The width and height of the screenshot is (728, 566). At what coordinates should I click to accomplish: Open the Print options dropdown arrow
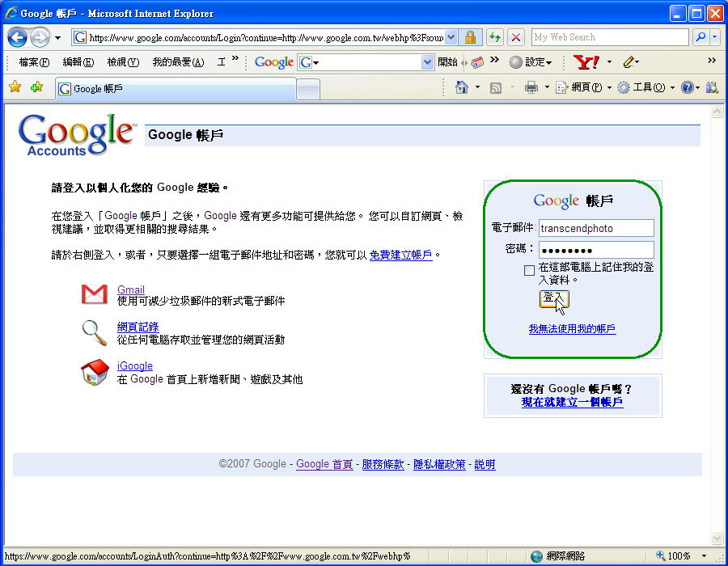click(547, 87)
